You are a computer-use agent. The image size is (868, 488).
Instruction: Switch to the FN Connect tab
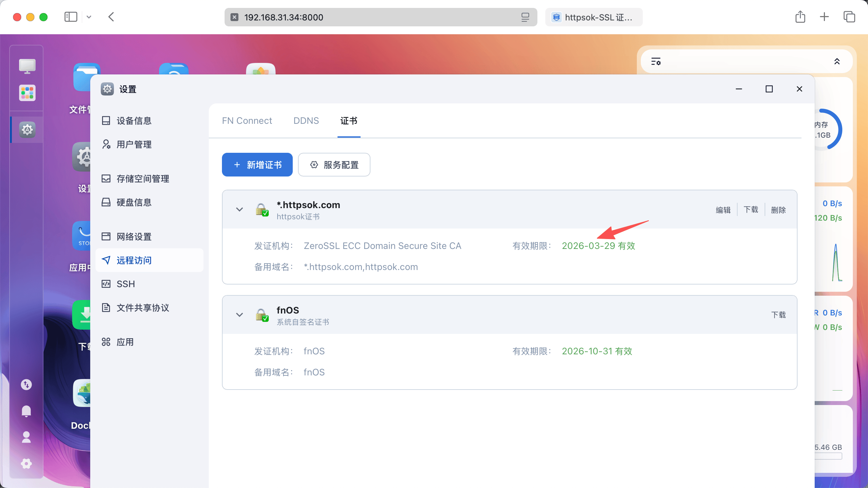[x=247, y=121]
